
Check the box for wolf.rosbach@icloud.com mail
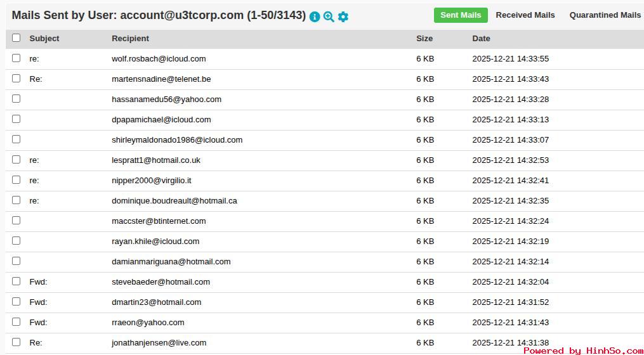[x=16, y=58]
